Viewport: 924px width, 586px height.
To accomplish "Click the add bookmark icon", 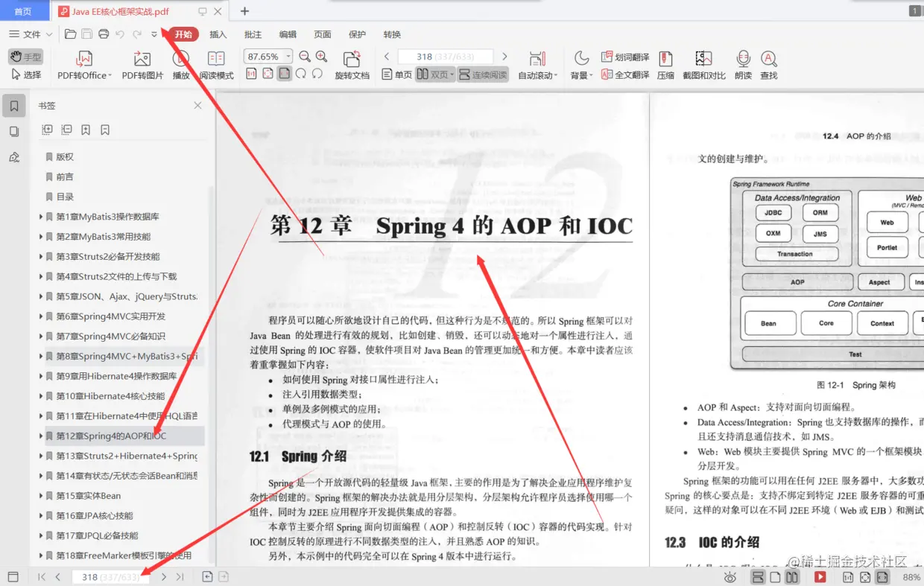I will [86, 130].
